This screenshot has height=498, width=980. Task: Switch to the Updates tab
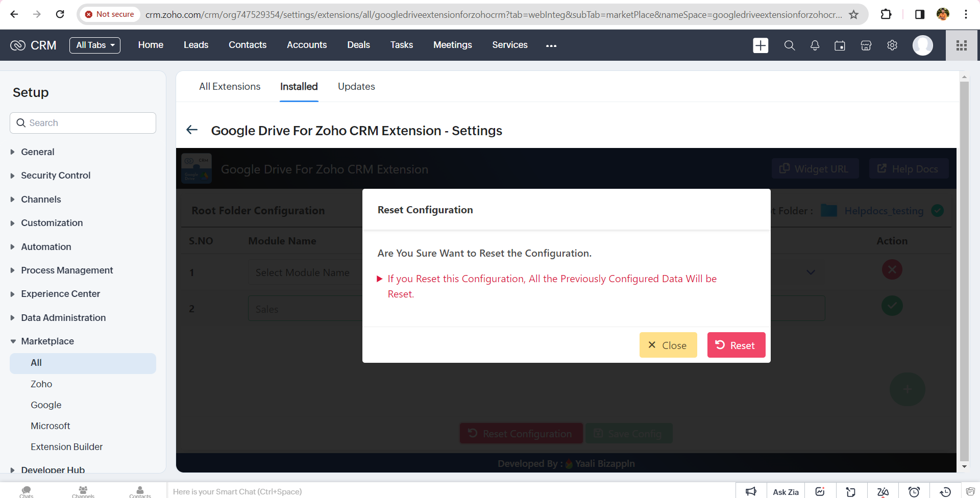356,87
